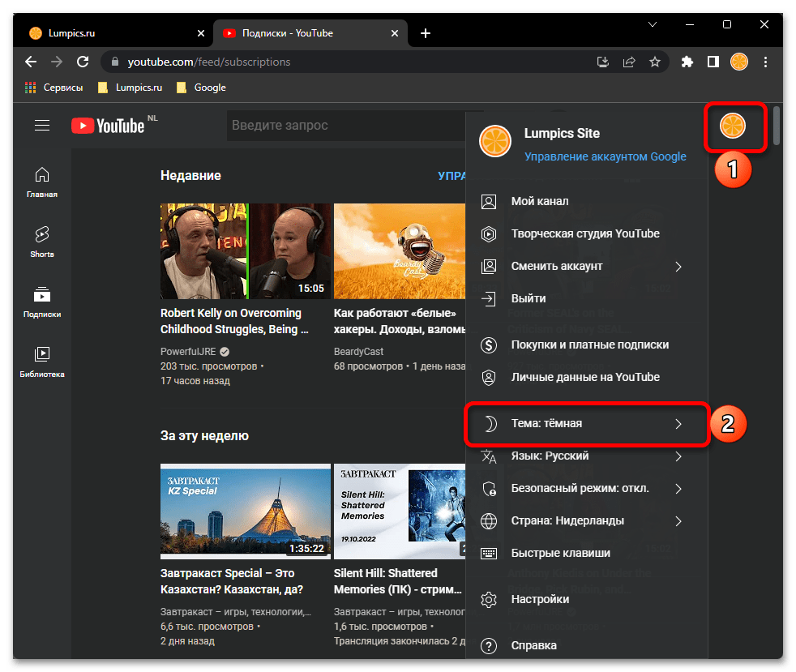The width and height of the screenshot is (796, 672).
Task: Open Справка help item
Action: point(586,645)
